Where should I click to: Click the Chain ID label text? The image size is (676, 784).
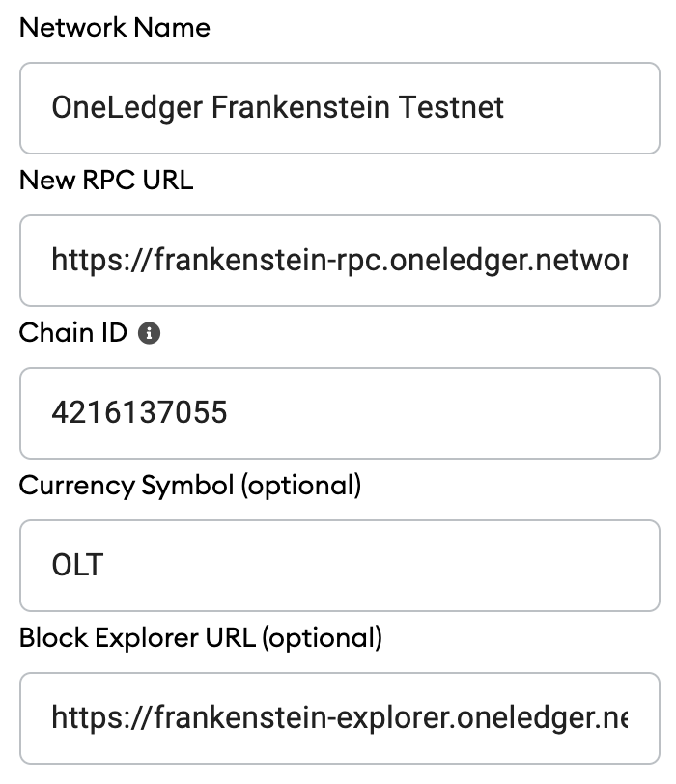click(x=72, y=333)
